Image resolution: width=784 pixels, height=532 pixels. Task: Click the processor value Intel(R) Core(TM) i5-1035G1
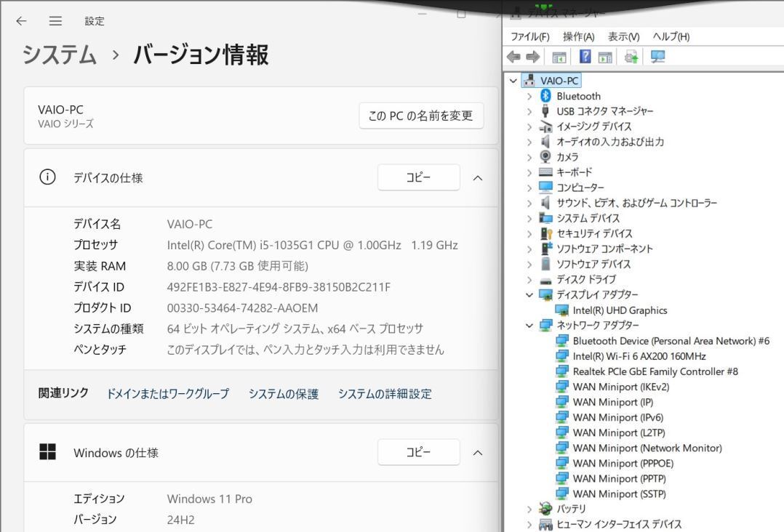tap(313, 245)
